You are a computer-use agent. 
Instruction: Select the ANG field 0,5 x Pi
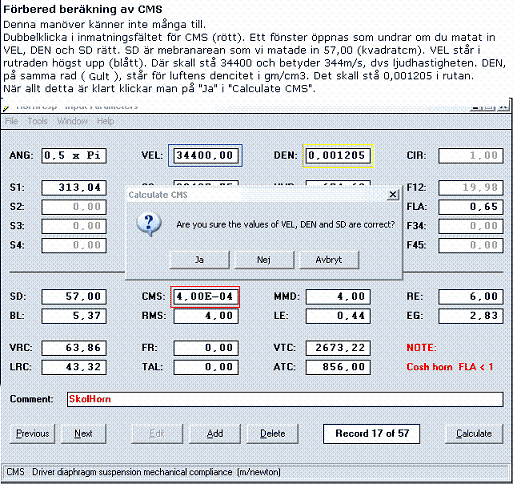click(x=74, y=156)
